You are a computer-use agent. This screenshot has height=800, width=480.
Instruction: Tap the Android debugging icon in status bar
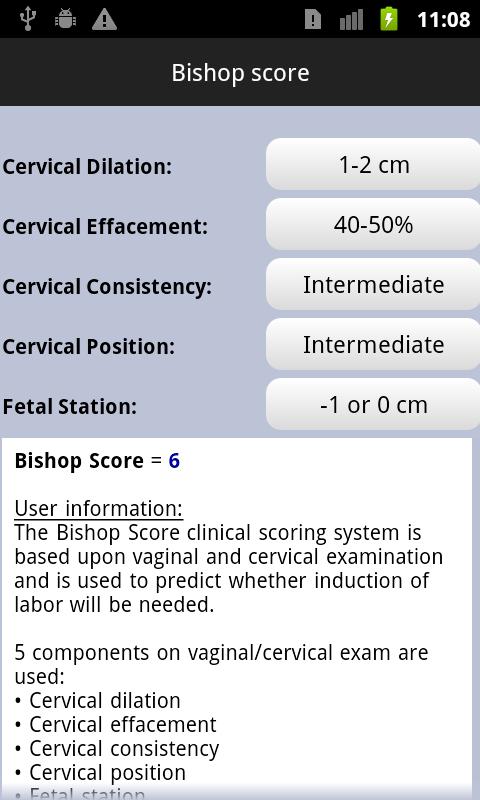(x=65, y=19)
